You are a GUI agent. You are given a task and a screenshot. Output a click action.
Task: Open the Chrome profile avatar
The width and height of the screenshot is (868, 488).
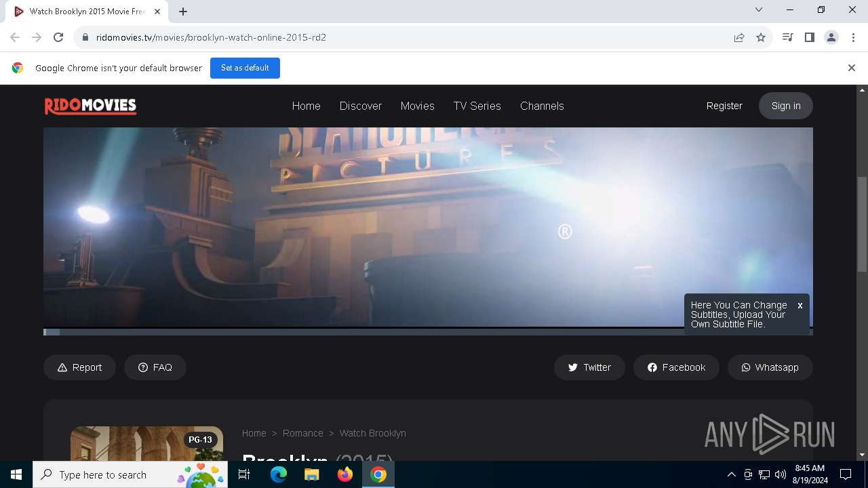(x=831, y=37)
